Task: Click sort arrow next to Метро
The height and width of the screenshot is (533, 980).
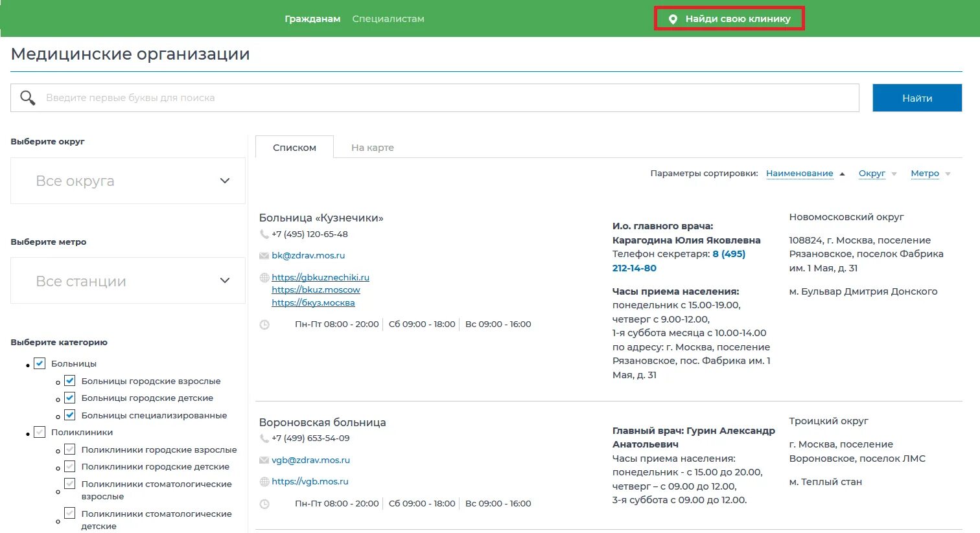Action: point(948,174)
